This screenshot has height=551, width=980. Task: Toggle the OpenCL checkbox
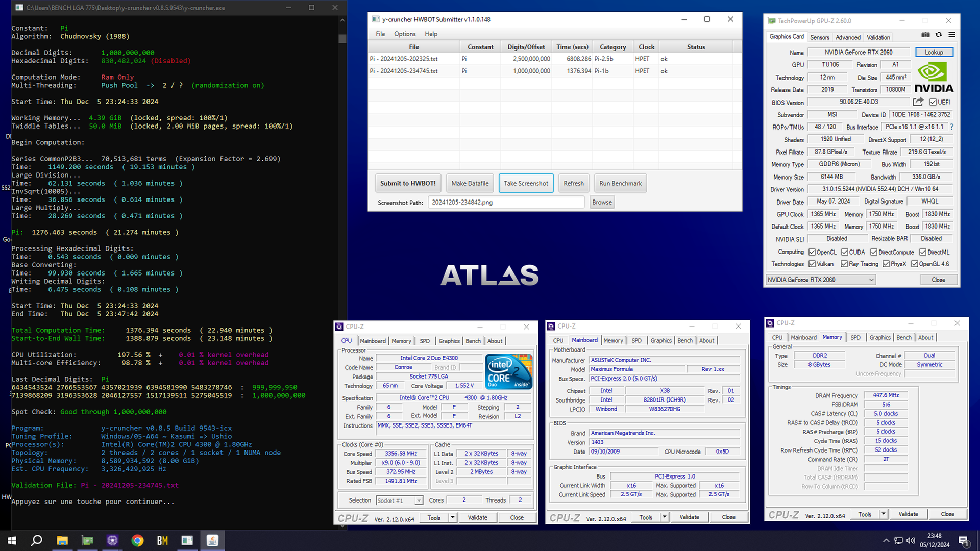pyautogui.click(x=812, y=252)
